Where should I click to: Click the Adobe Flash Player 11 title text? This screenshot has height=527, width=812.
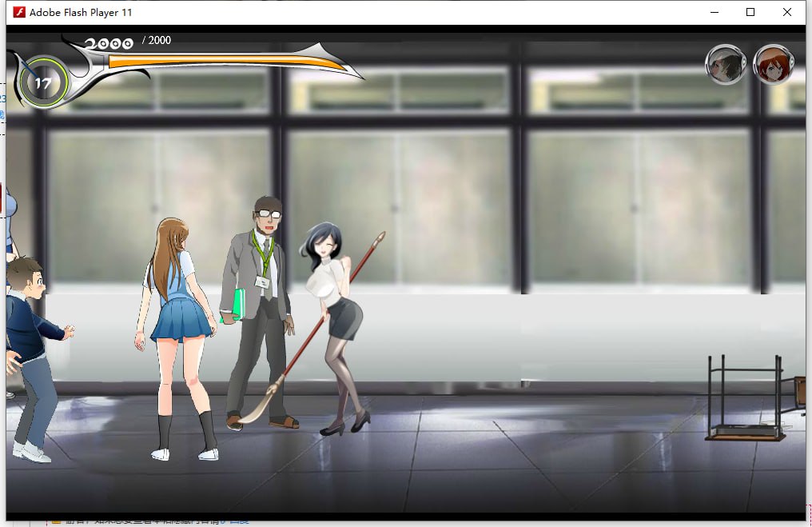(82, 12)
